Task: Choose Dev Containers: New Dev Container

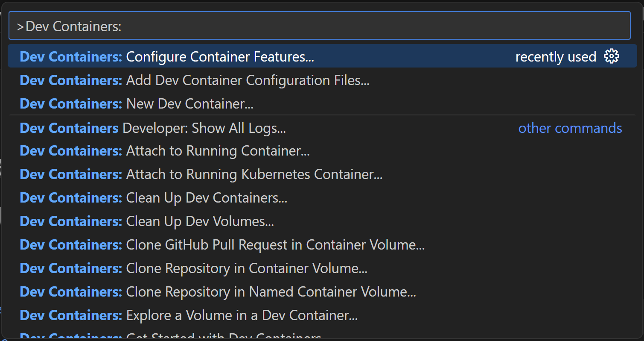Action: 322,104
